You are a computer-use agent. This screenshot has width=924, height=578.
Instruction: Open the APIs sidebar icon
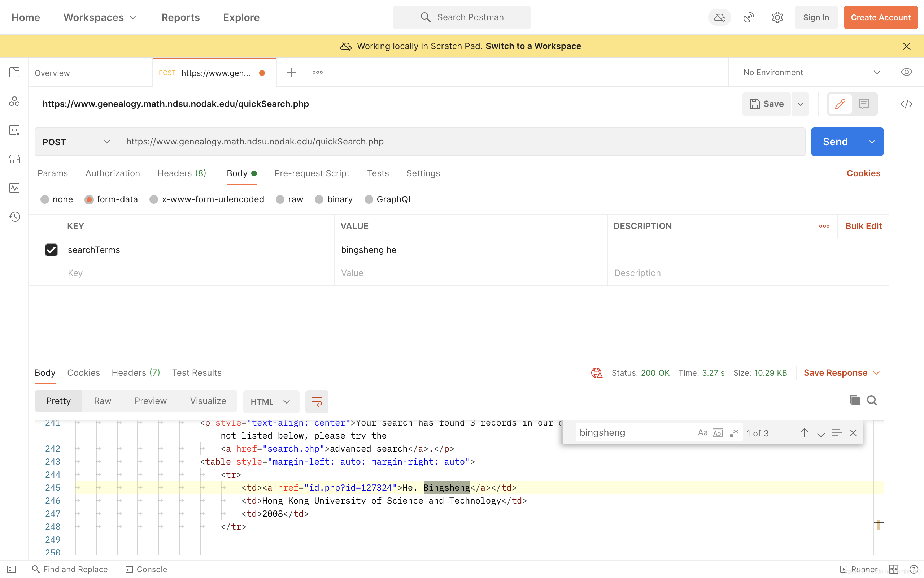pos(14,101)
